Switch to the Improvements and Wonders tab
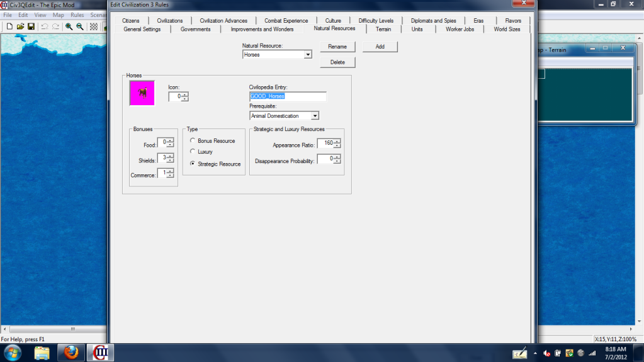The width and height of the screenshot is (644, 362). pos(262,29)
